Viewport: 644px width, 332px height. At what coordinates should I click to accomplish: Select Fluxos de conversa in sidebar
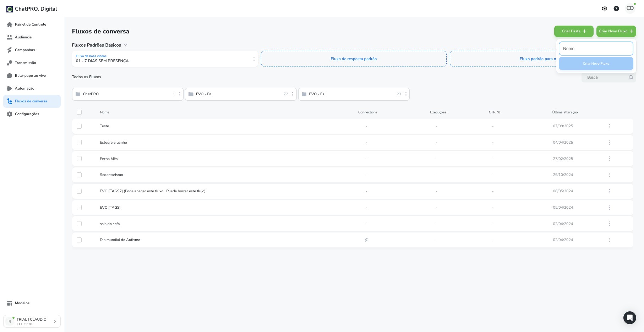point(32,101)
